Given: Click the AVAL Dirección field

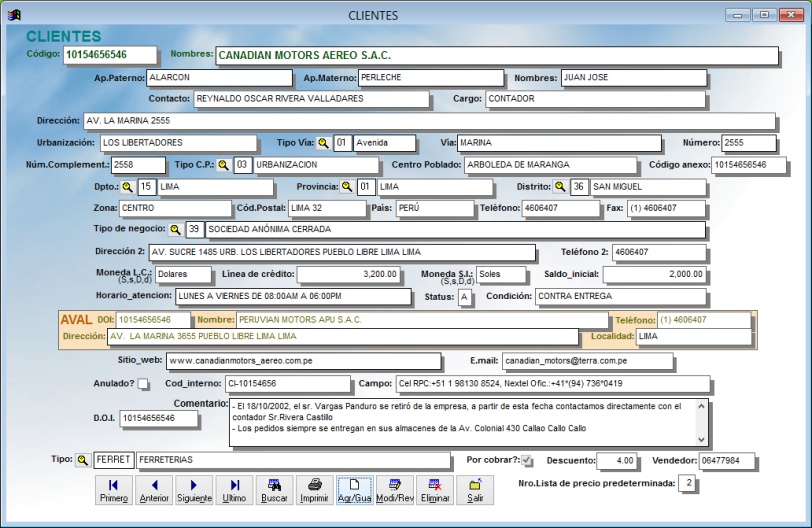Looking at the screenshot, I should pos(342,336).
